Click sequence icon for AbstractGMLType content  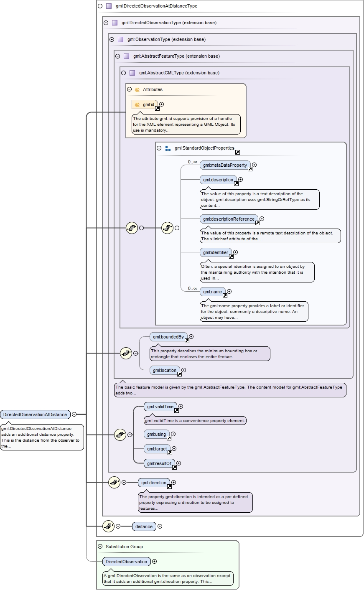click(132, 228)
